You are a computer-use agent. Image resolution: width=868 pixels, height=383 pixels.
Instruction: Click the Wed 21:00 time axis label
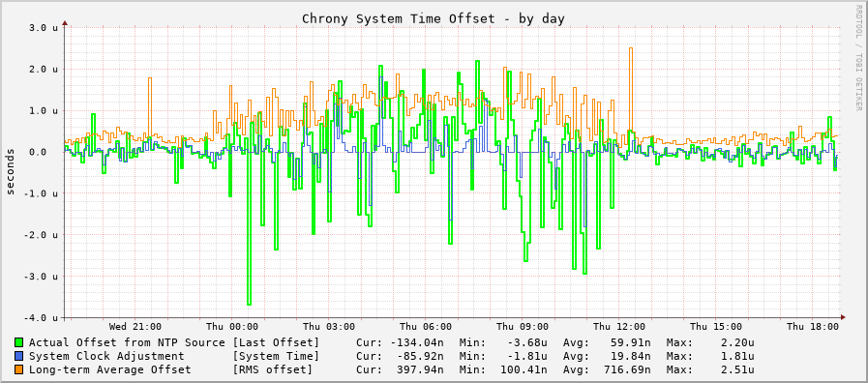[x=135, y=327]
